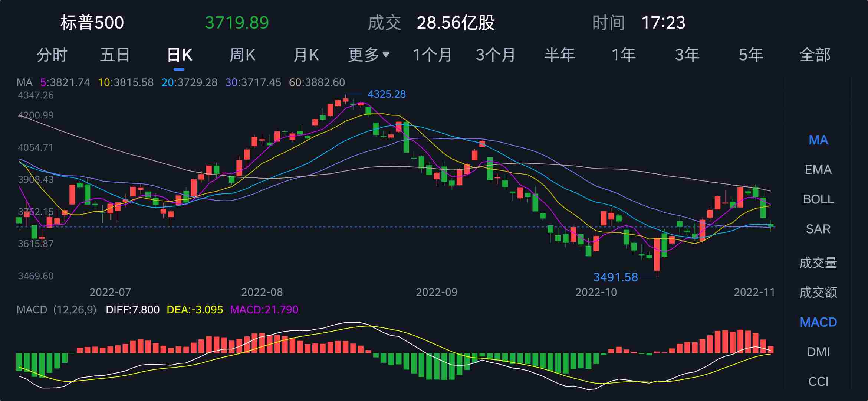Switch sub-chart to 成交额 turnover
The height and width of the screenshot is (401, 868).
pyautogui.click(x=818, y=293)
